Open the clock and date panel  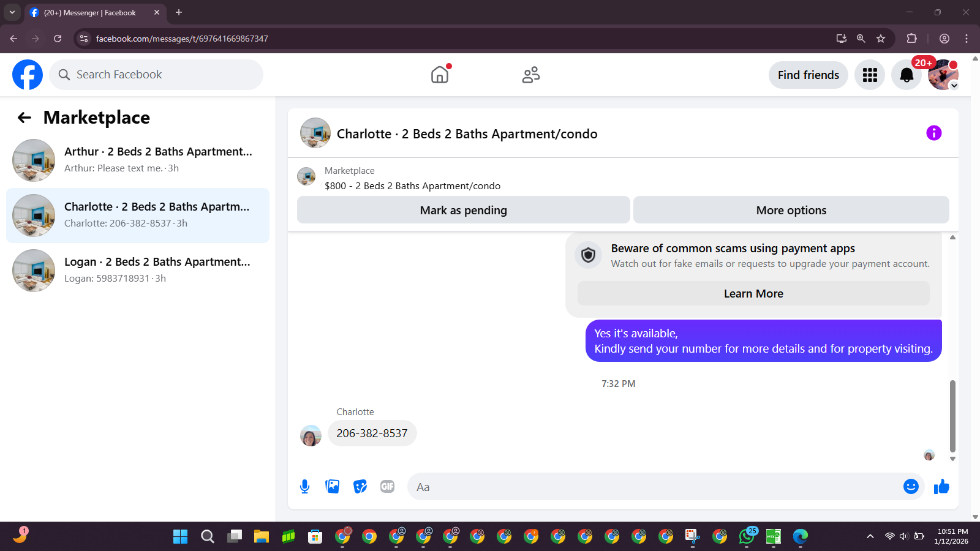(952, 536)
